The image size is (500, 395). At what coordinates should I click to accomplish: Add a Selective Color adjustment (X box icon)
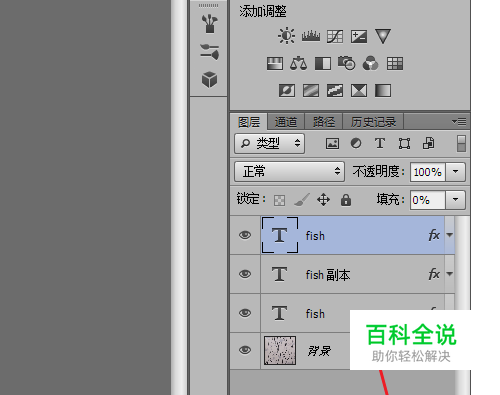(359, 90)
